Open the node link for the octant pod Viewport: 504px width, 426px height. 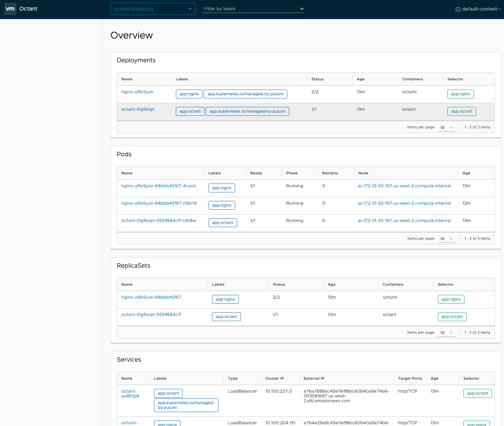(404, 221)
